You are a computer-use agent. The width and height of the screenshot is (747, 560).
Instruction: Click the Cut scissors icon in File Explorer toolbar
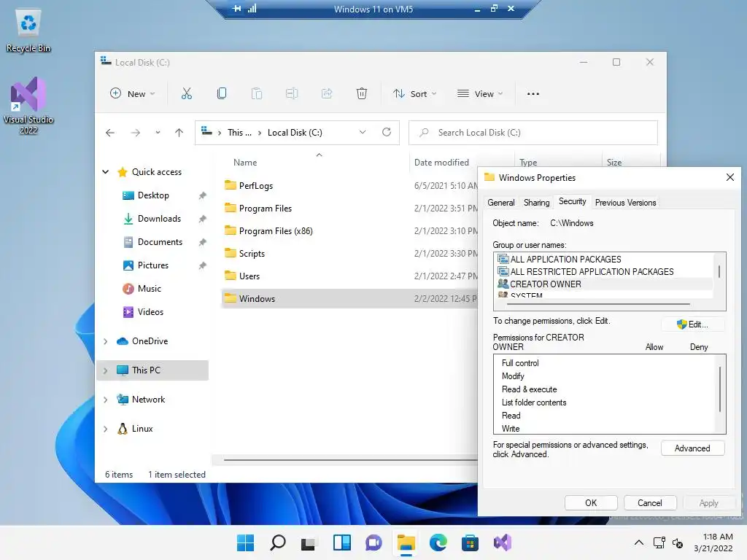tap(186, 94)
